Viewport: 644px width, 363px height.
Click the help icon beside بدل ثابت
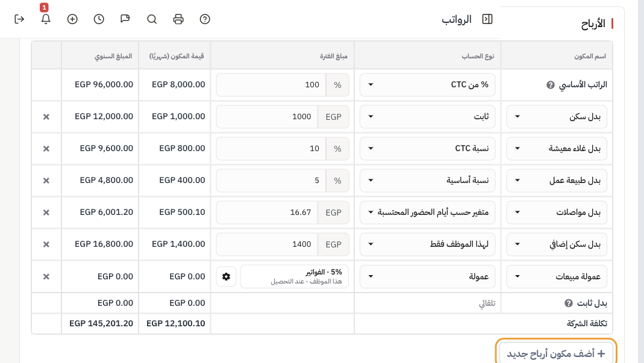point(569,303)
